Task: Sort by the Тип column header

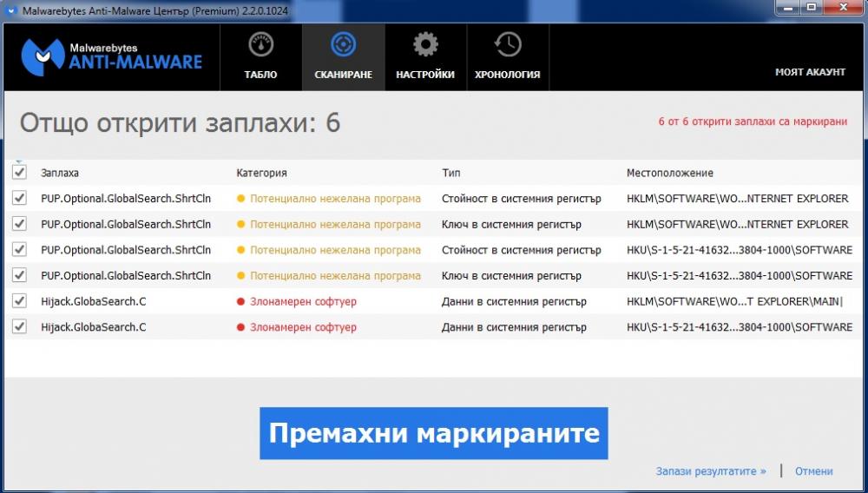Action: tap(450, 173)
